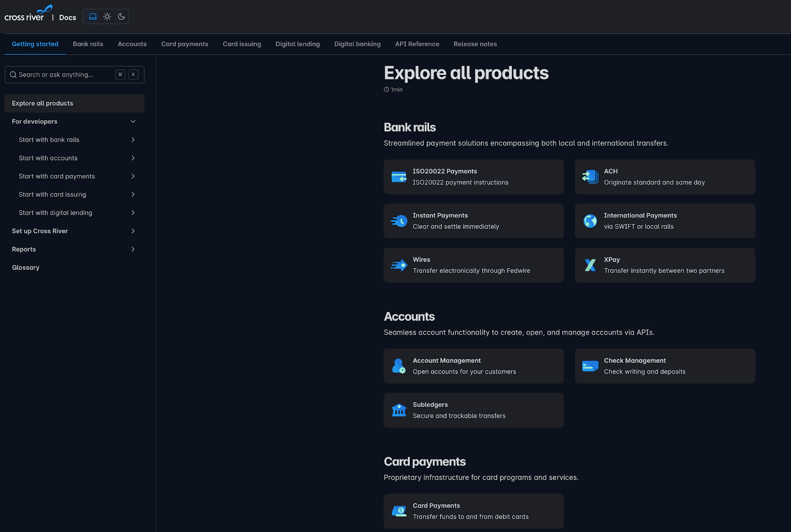Click the XPay X logo icon
The width and height of the screenshot is (791, 532).
(590, 266)
